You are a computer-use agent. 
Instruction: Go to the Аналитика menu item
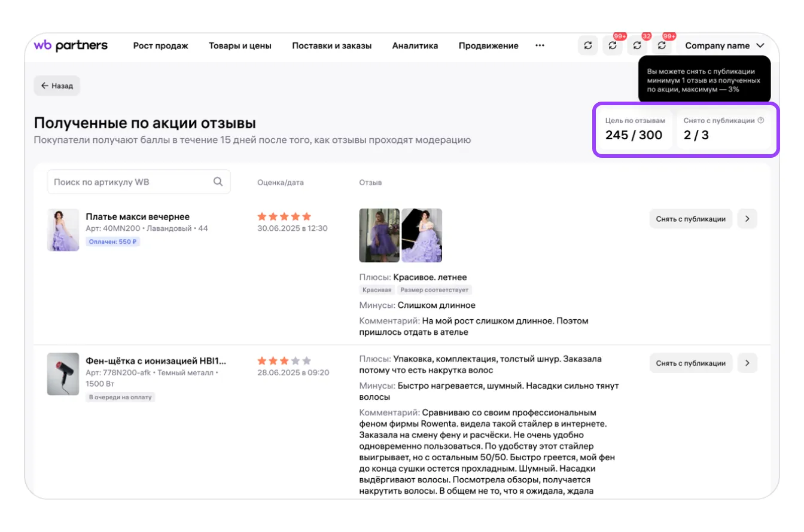(x=415, y=45)
